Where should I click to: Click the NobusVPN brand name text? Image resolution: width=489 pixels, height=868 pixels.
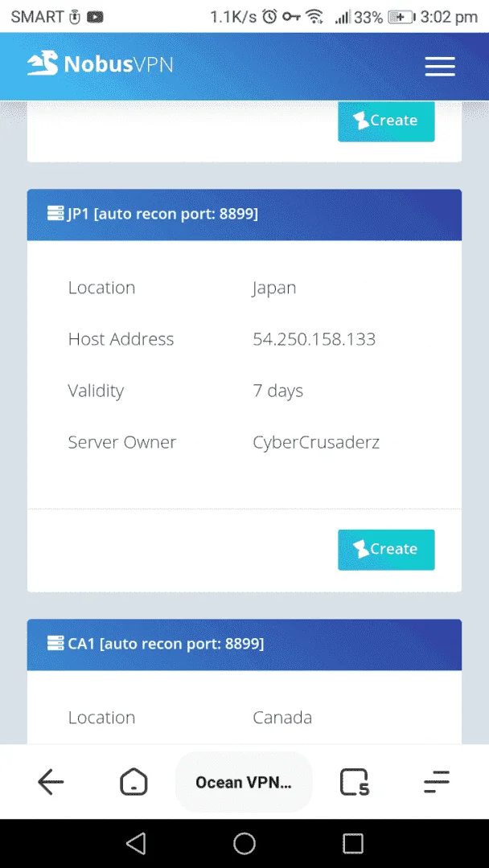point(118,65)
